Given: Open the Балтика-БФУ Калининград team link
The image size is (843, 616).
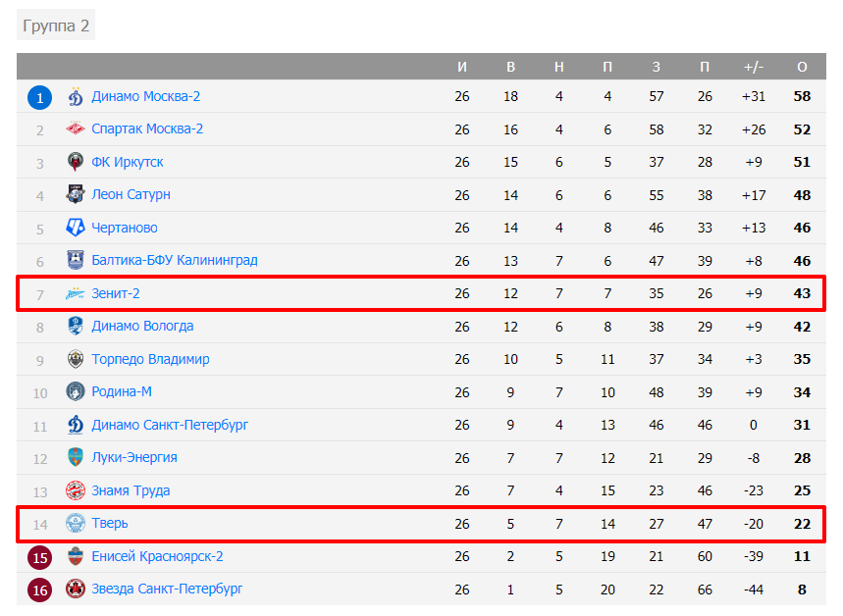Looking at the screenshot, I should click(175, 261).
